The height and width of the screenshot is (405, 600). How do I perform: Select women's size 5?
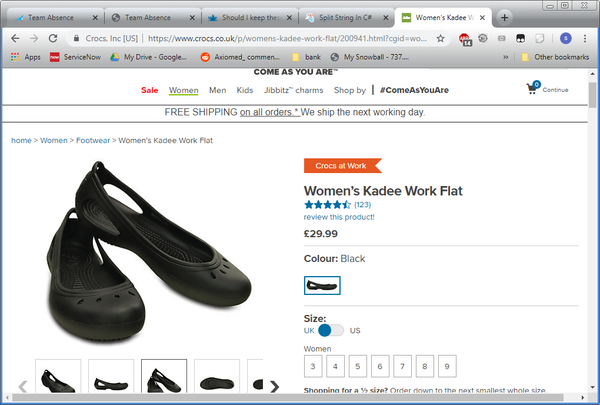coord(358,366)
